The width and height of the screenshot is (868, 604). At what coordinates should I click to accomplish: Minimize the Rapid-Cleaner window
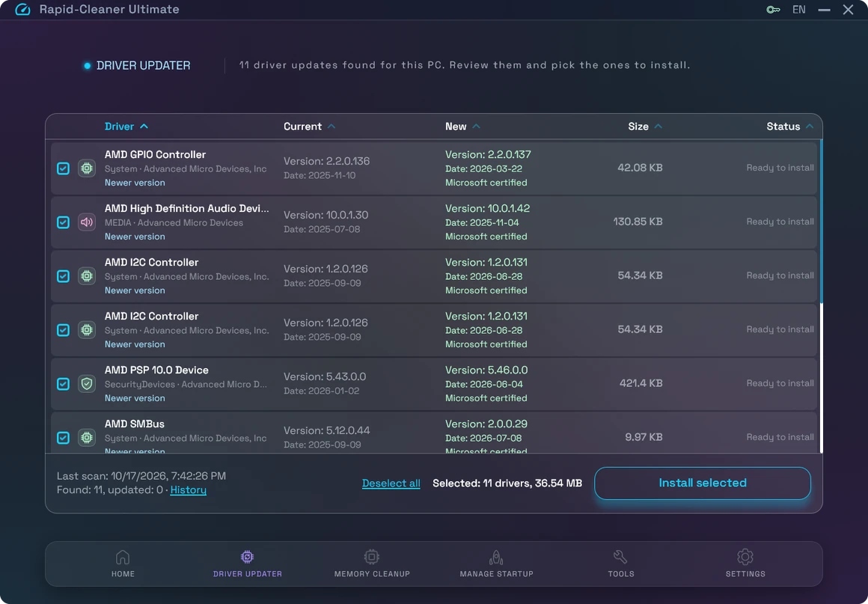[824, 10]
